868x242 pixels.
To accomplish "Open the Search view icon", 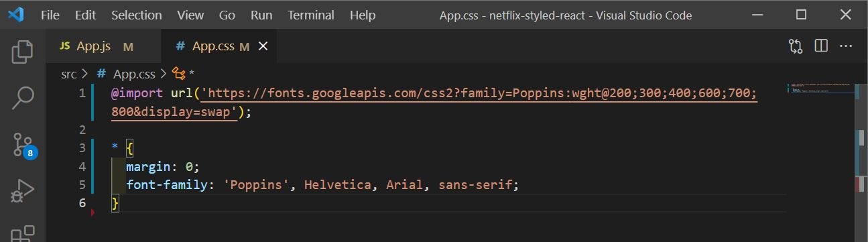I will 22,98.
